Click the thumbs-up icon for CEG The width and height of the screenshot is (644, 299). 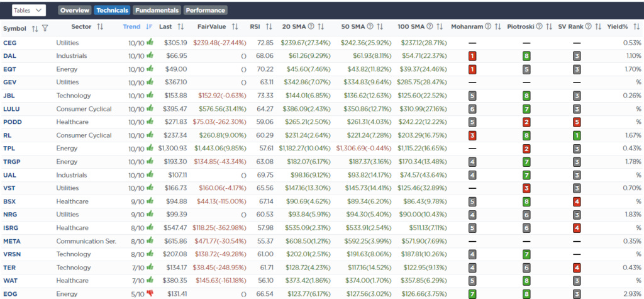click(150, 42)
